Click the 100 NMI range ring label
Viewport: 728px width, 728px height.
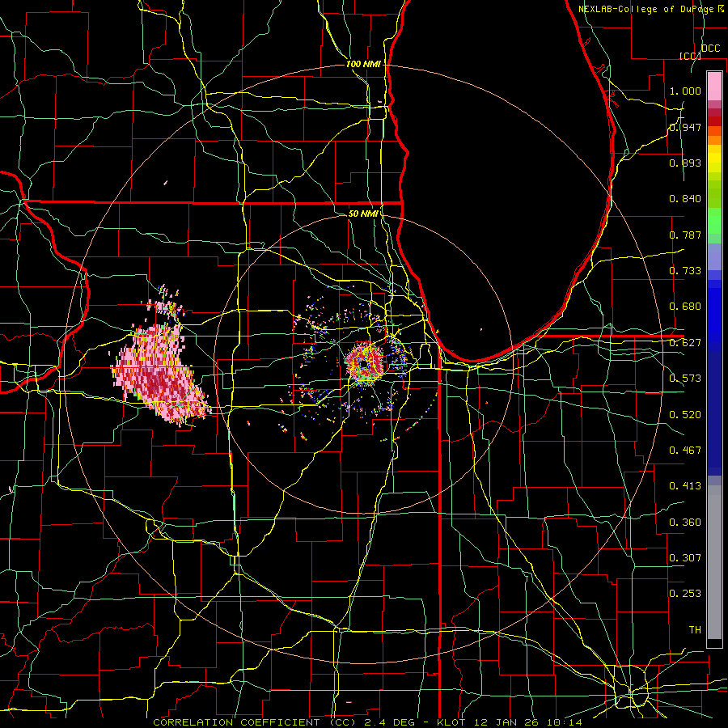[363, 64]
